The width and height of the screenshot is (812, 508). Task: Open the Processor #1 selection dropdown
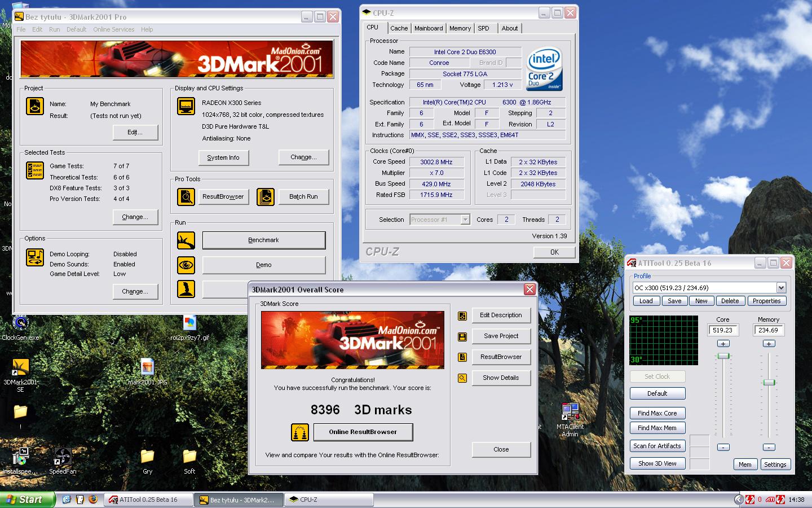point(465,220)
